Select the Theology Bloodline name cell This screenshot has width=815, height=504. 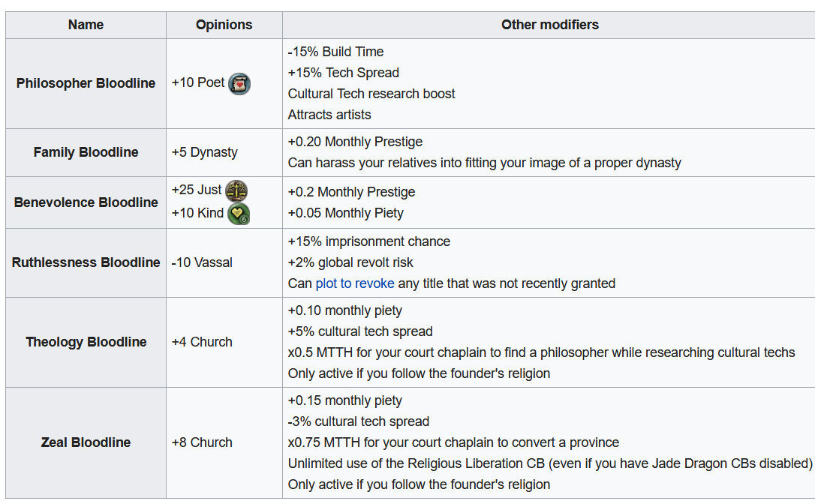(x=86, y=342)
